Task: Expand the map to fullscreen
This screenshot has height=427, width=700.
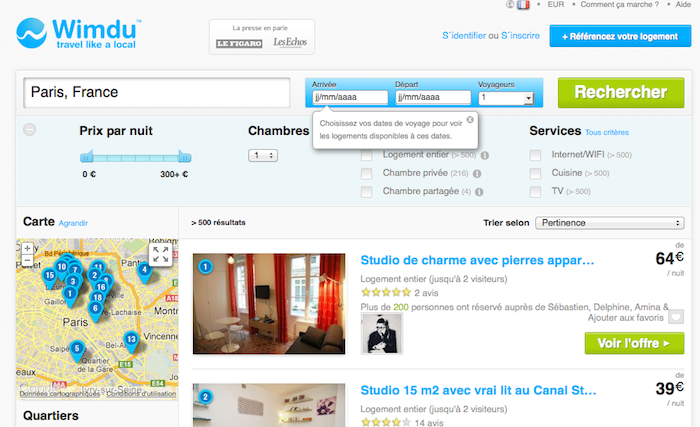Action: click(161, 255)
